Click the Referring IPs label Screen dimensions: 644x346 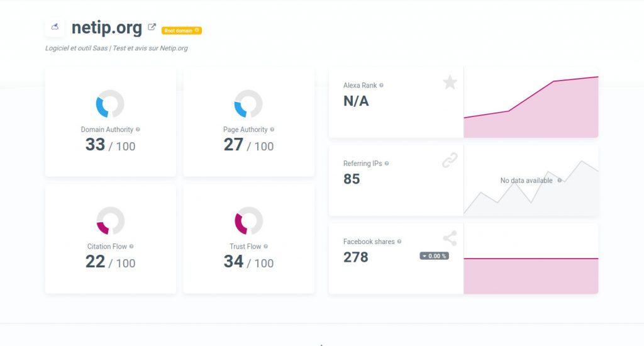click(x=363, y=164)
